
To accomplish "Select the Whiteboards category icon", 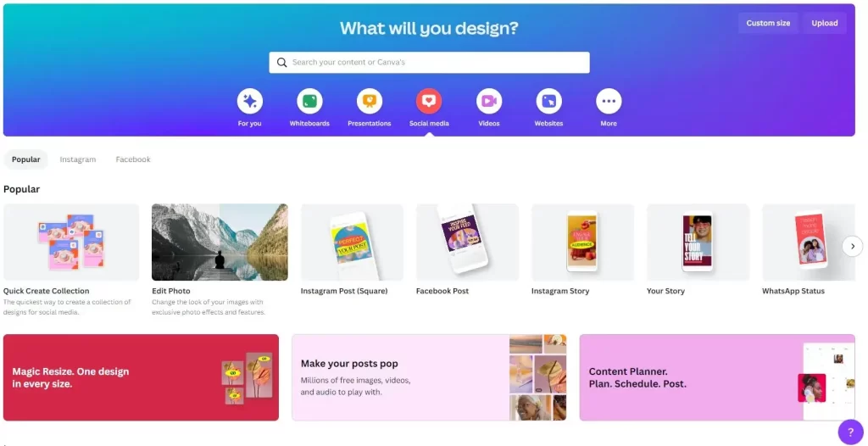I will coord(309,101).
